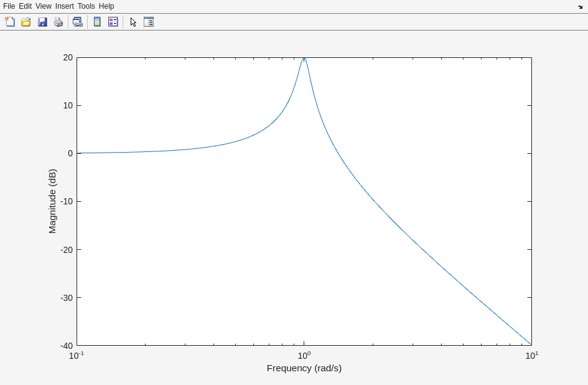Select the "Magnitude (dB)" y-axis label
The width and height of the screenshot is (588, 385).
click(x=52, y=201)
